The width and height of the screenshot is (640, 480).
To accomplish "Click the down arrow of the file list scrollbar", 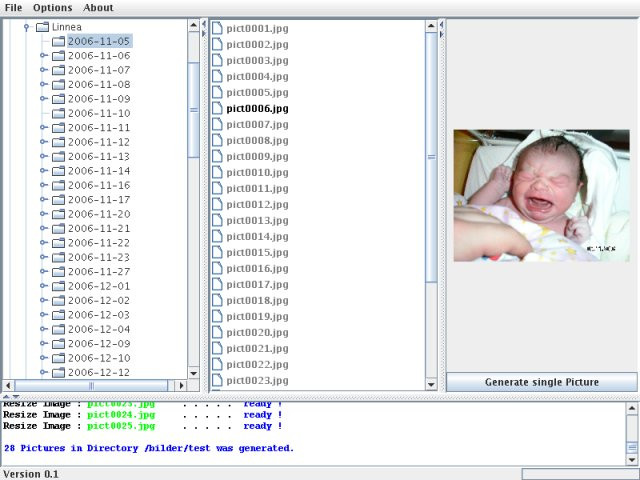I will click(431, 384).
